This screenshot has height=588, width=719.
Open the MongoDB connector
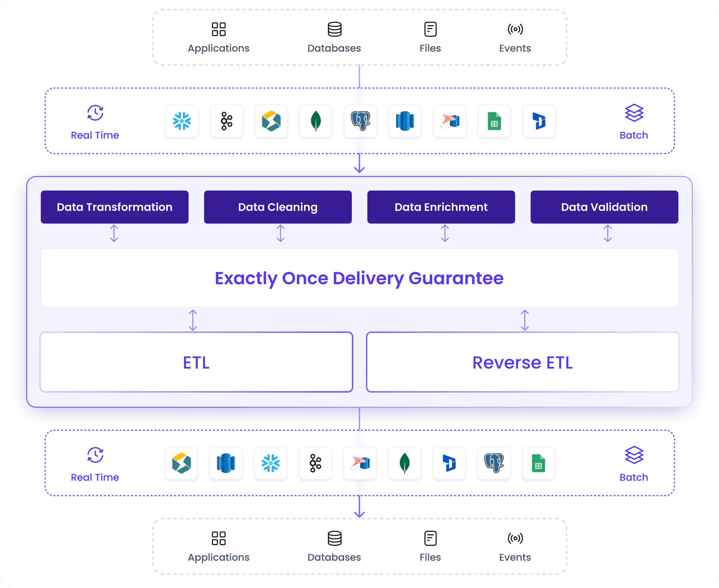316,121
